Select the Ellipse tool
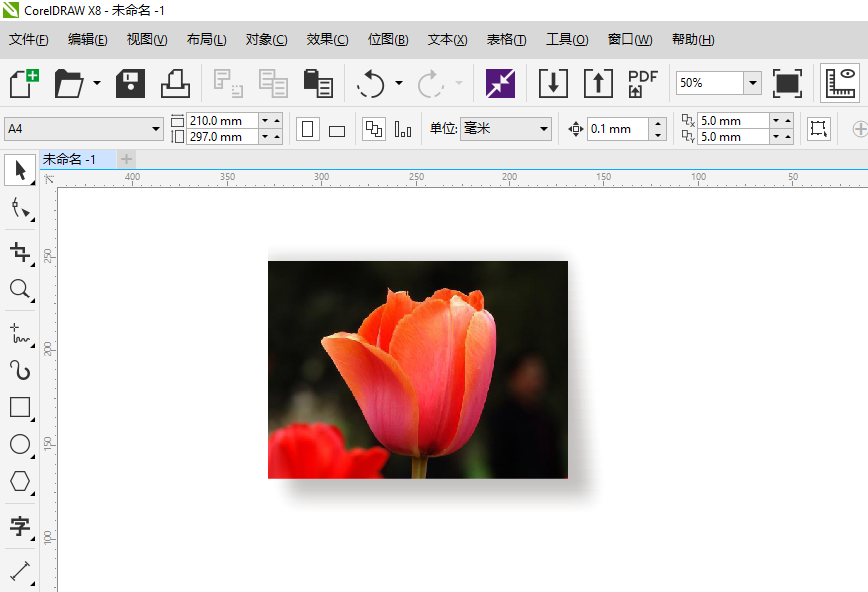Screen dimensions: 868x592 pyautogui.click(x=19, y=444)
